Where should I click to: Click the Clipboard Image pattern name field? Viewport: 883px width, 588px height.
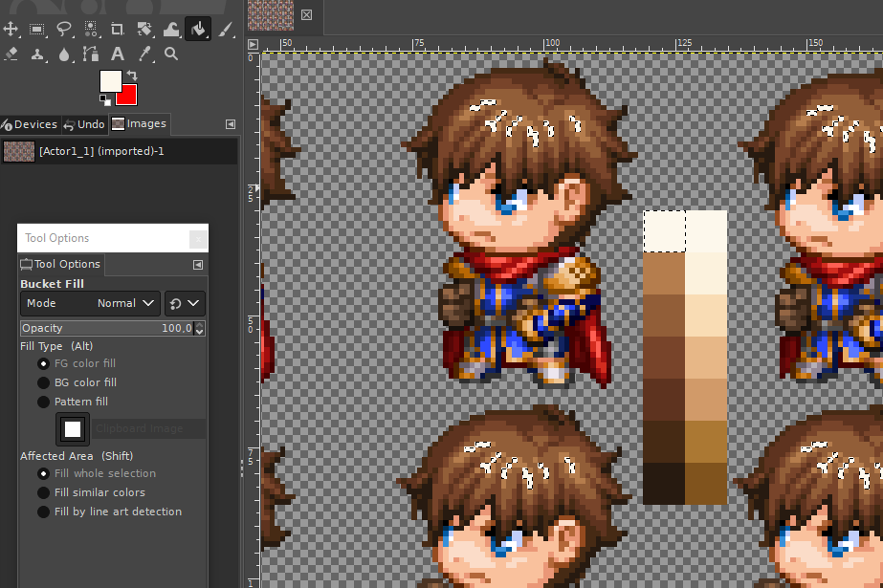148,428
